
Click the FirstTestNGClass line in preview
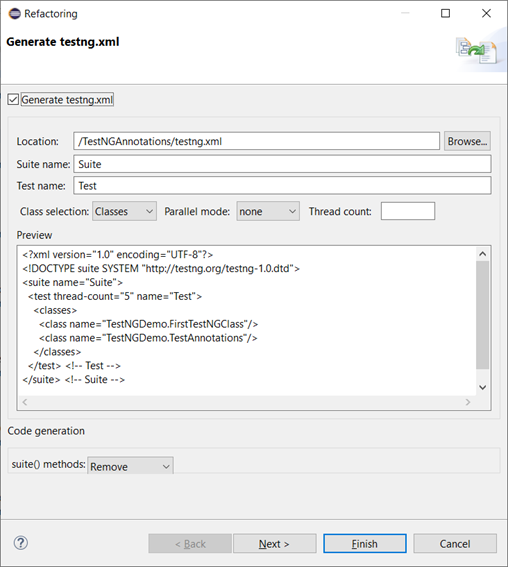(149, 324)
